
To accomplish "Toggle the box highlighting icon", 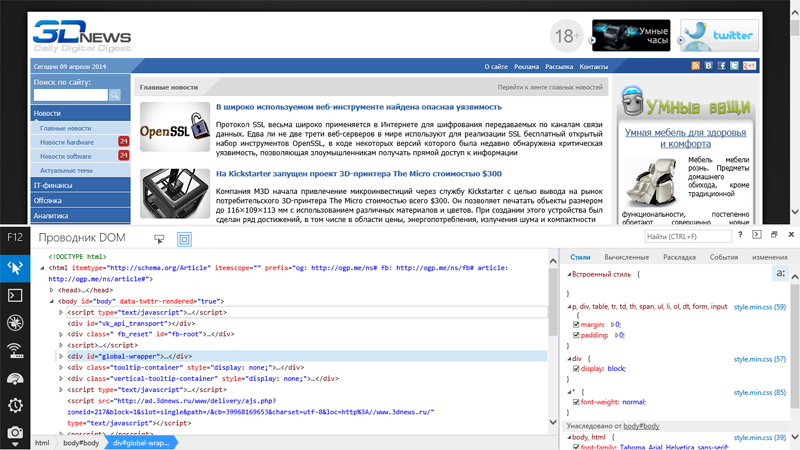I will click(x=184, y=239).
